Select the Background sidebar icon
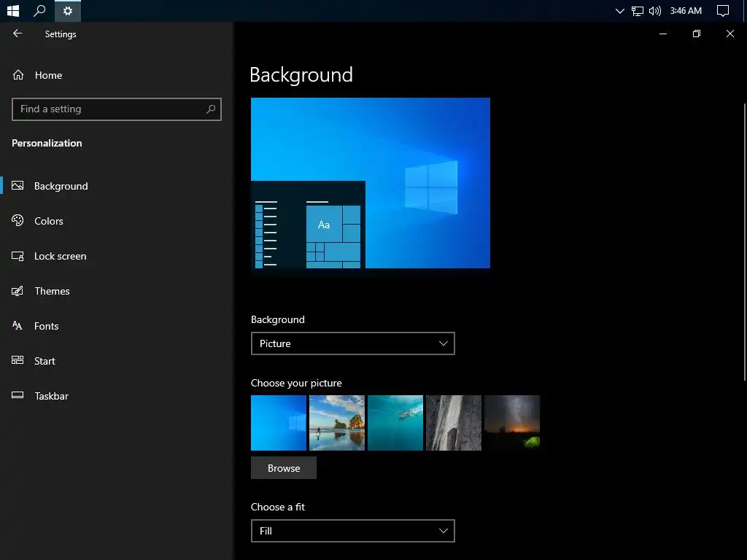The height and width of the screenshot is (560, 747). coord(18,186)
